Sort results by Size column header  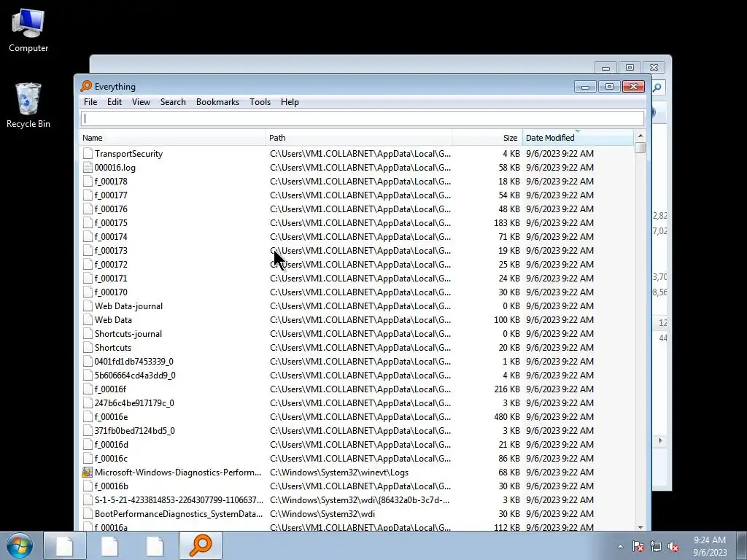[487, 138]
